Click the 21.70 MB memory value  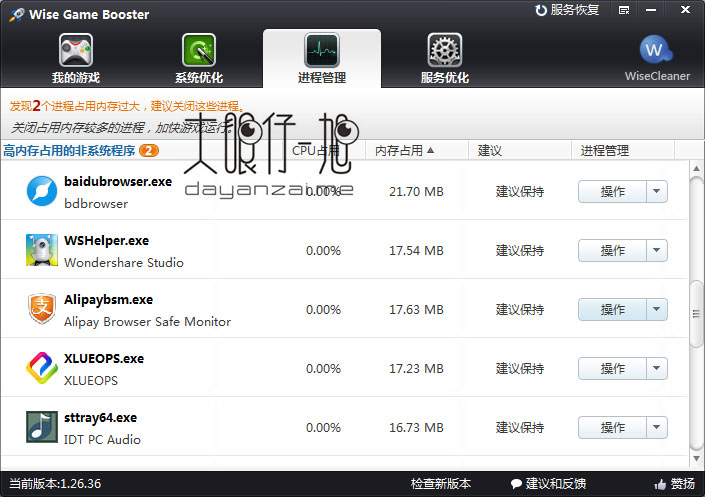pos(416,192)
